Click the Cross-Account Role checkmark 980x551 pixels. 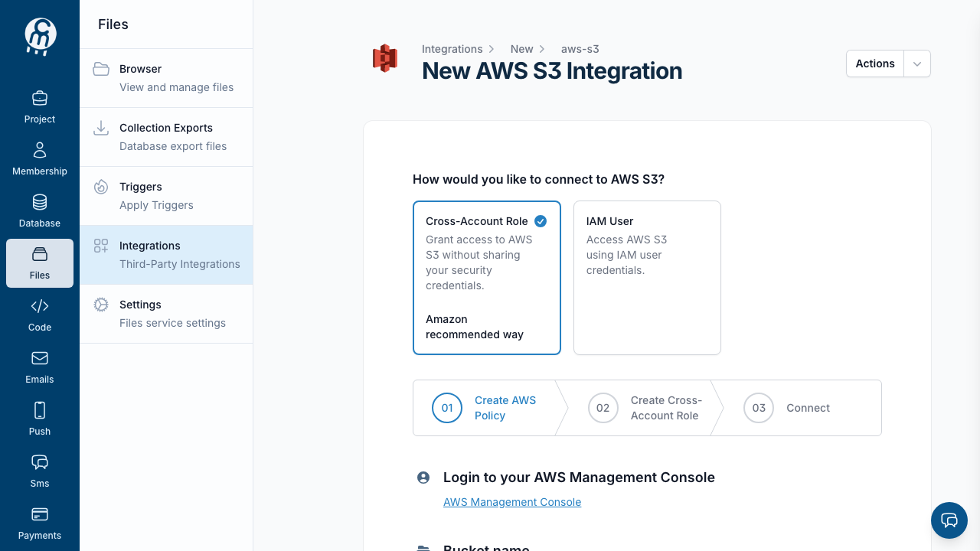pyautogui.click(x=541, y=221)
